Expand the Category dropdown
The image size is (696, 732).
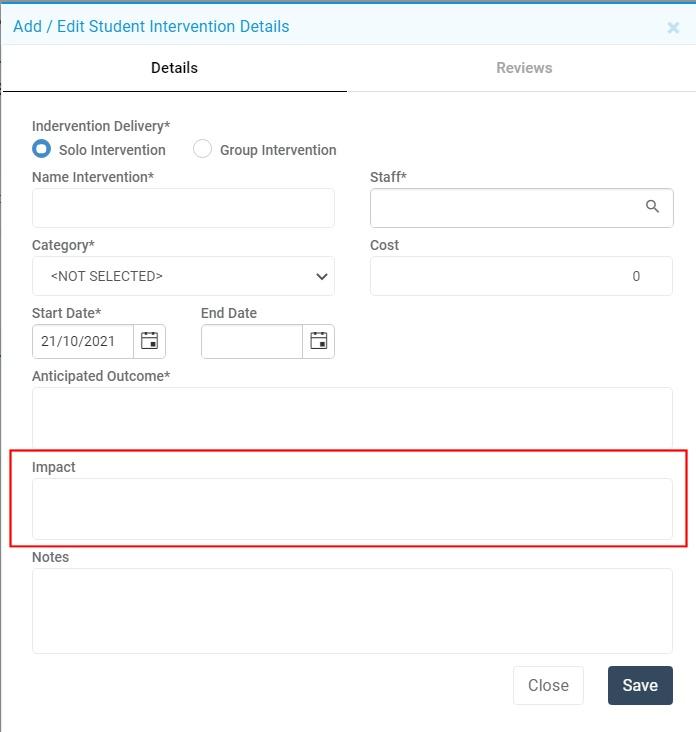183,276
